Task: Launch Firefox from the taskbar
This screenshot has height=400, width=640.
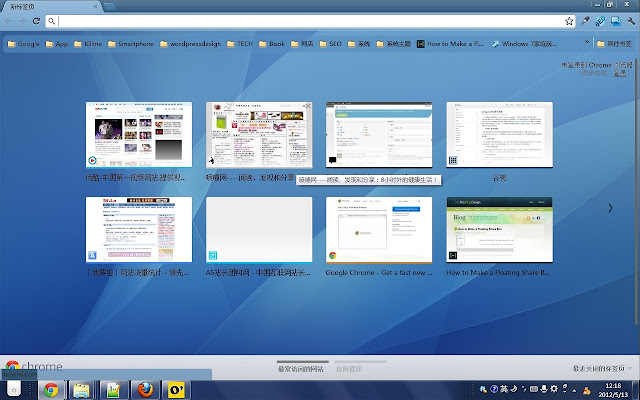Action: click(144, 390)
